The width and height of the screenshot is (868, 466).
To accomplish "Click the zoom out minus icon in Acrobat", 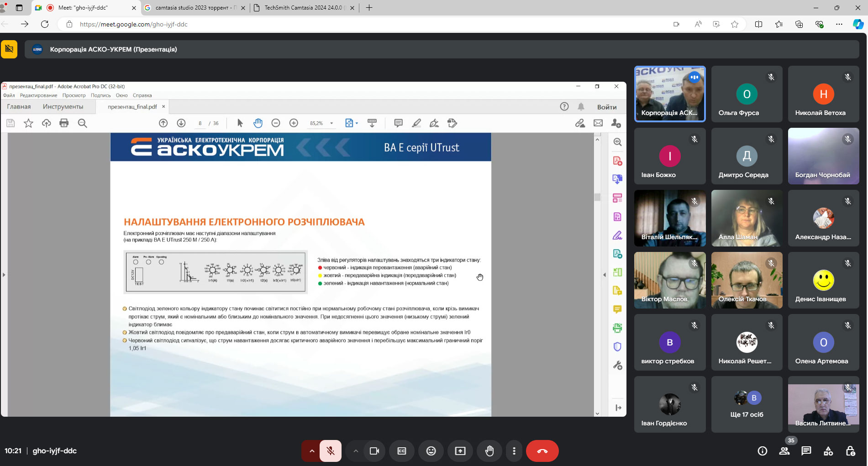I will click(x=275, y=123).
